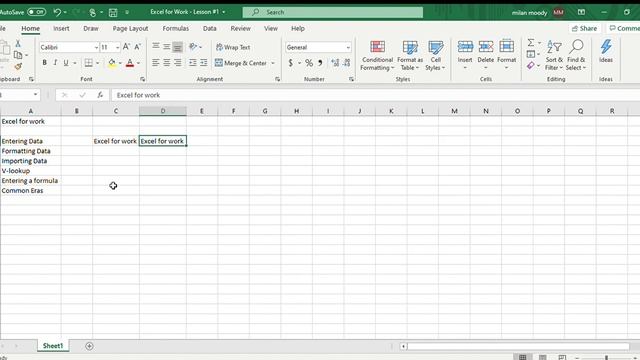
Task: Select Middle Align icon
Action: tap(167, 47)
